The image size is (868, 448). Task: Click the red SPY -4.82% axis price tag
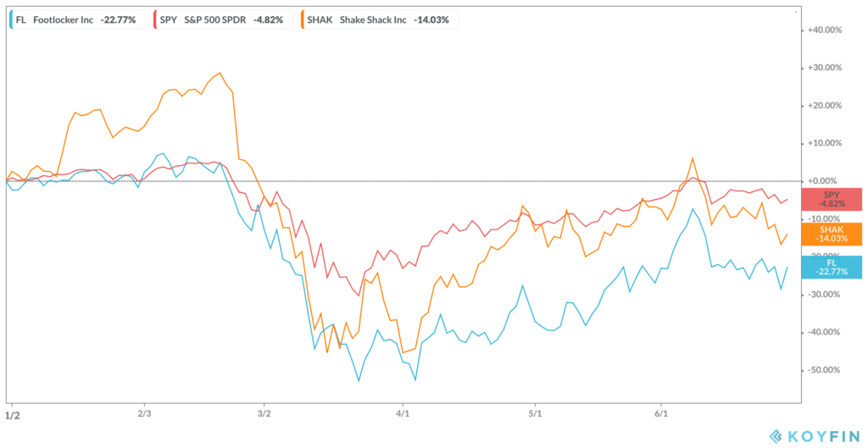click(x=832, y=199)
